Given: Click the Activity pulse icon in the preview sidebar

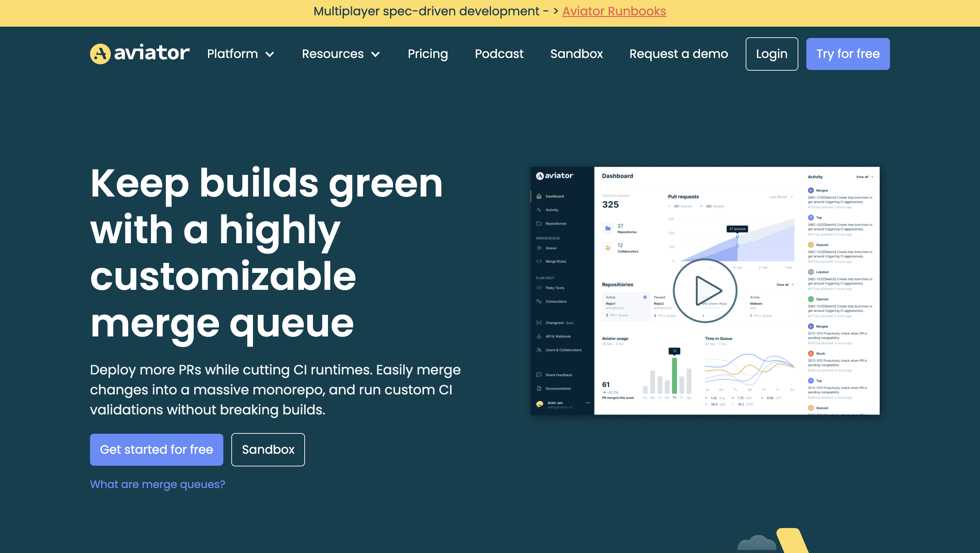Looking at the screenshot, I should pos(539,210).
